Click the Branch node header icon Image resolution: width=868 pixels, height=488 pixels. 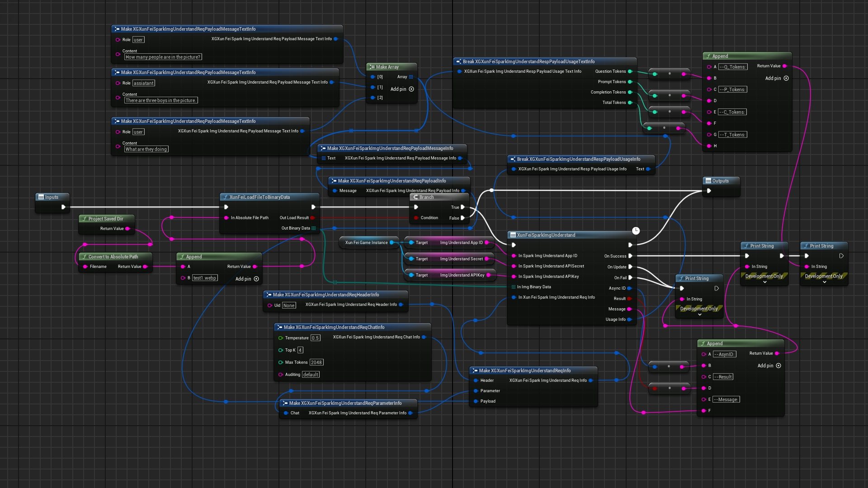click(415, 197)
